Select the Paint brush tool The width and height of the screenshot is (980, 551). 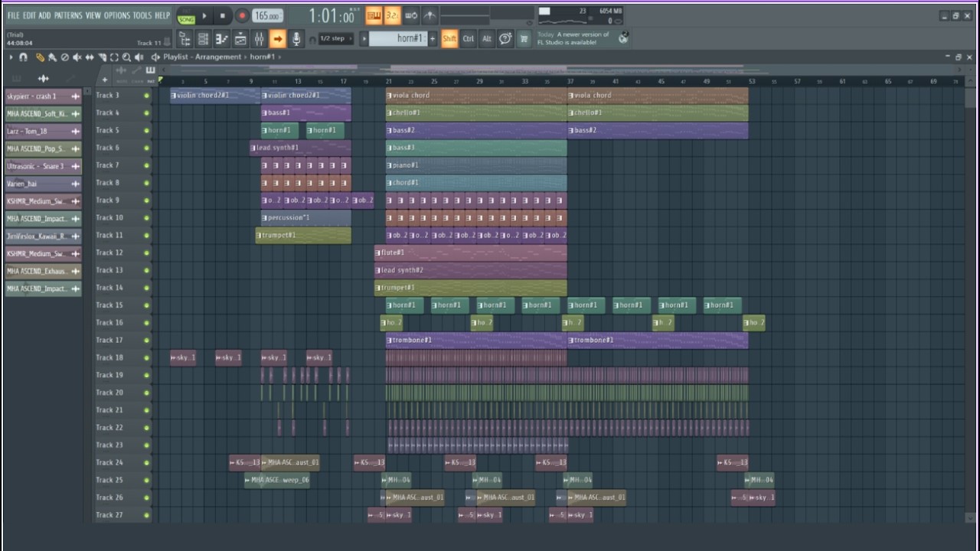pos(52,57)
